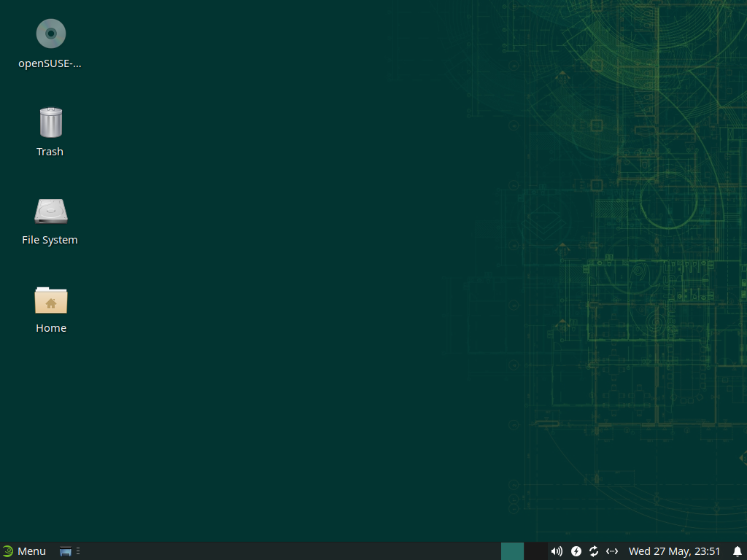The height and width of the screenshot is (560, 747).
Task: Click the panel separator handle dots
Action: pyautogui.click(x=78, y=551)
